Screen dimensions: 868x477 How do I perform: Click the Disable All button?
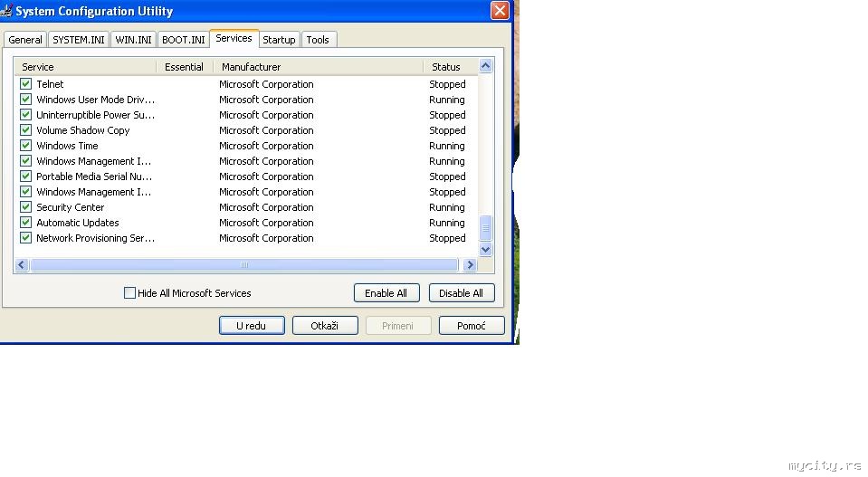pos(461,292)
